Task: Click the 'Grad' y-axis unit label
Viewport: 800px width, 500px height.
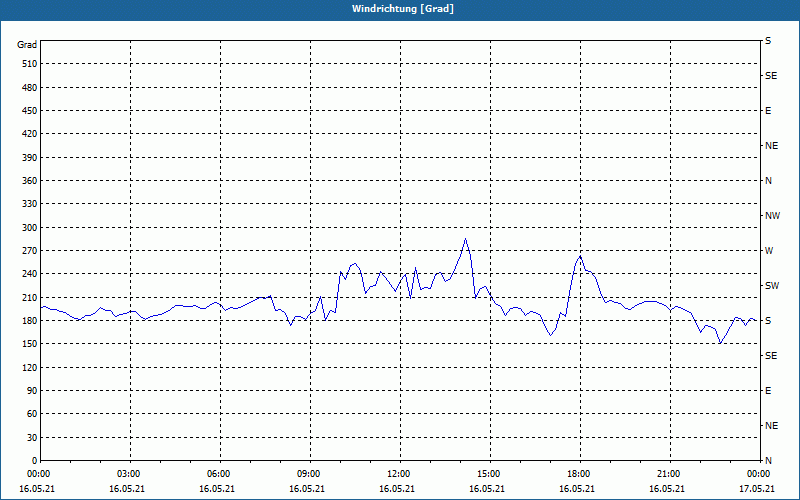Action: (x=27, y=45)
